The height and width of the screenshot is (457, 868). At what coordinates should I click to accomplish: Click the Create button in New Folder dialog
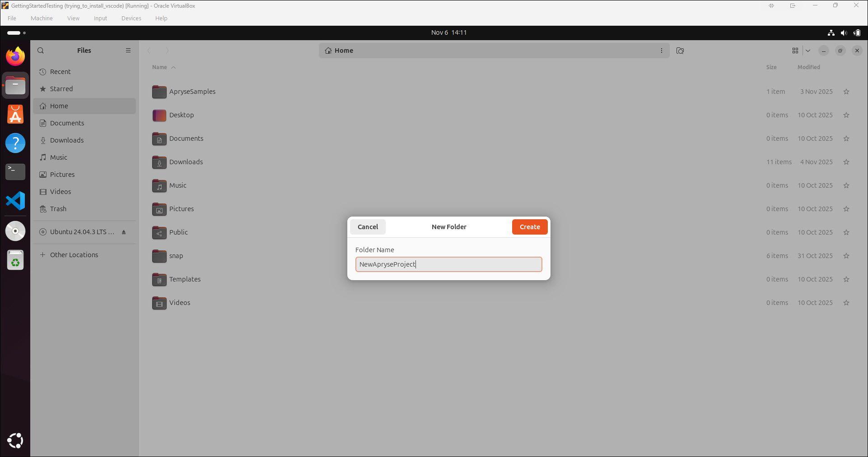coord(529,227)
